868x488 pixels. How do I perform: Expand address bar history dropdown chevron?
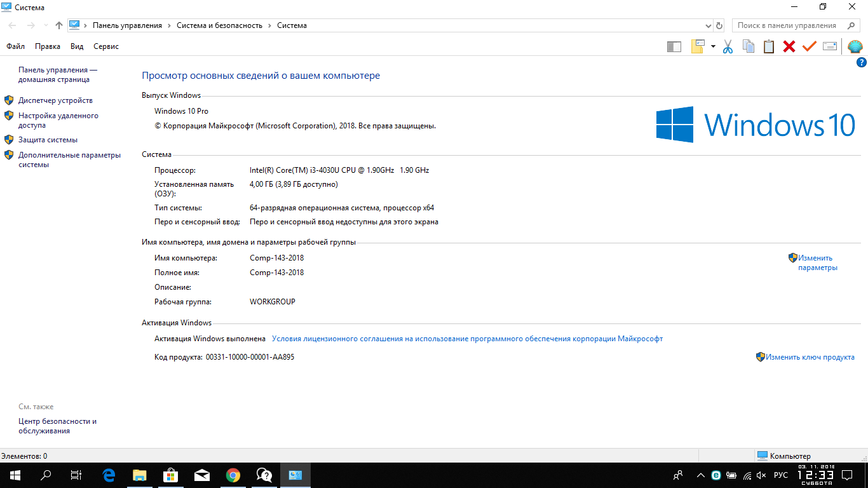pyautogui.click(x=709, y=25)
